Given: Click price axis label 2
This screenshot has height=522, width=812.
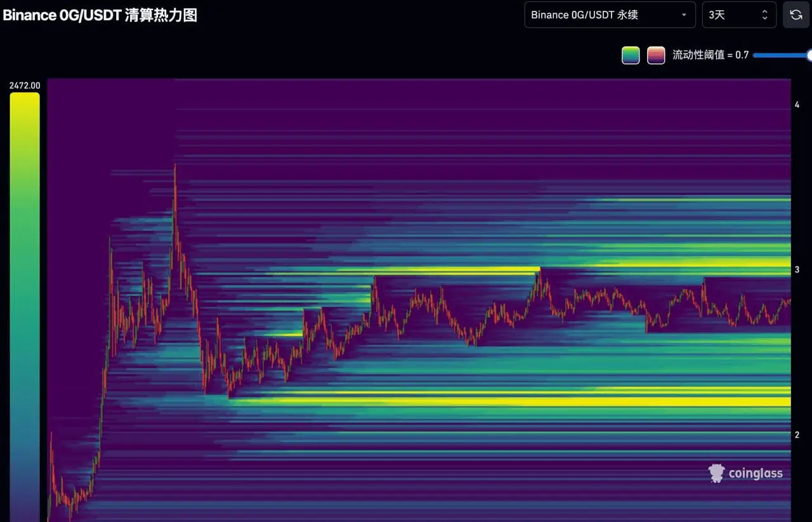Looking at the screenshot, I should tap(797, 434).
